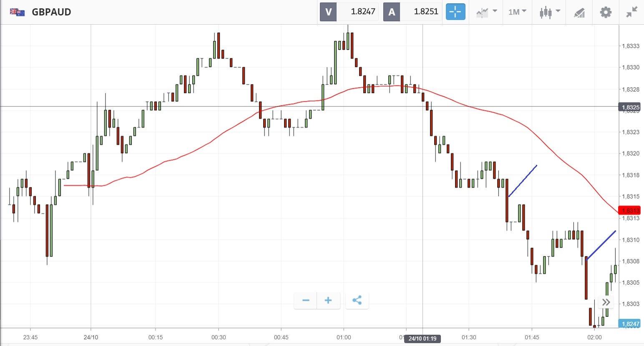Collapse the chart from fullscreen

click(x=632, y=12)
